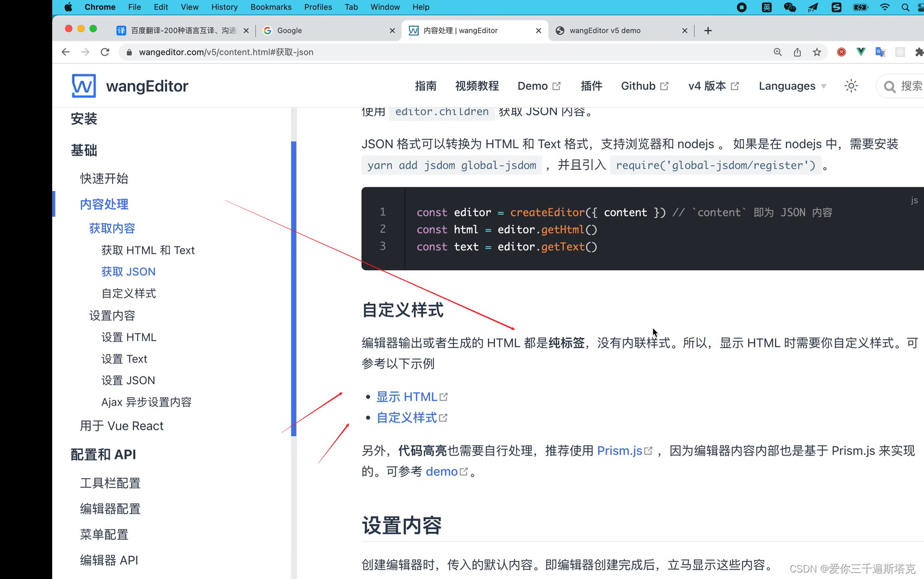This screenshot has width=924, height=579.
Task: Open the Vue.js devtools extension
Action: tap(861, 52)
